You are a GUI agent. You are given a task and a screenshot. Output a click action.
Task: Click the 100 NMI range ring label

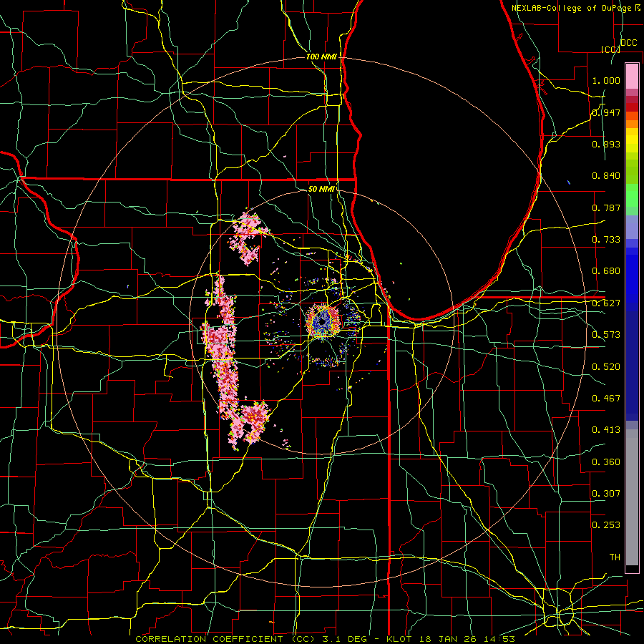click(x=321, y=57)
